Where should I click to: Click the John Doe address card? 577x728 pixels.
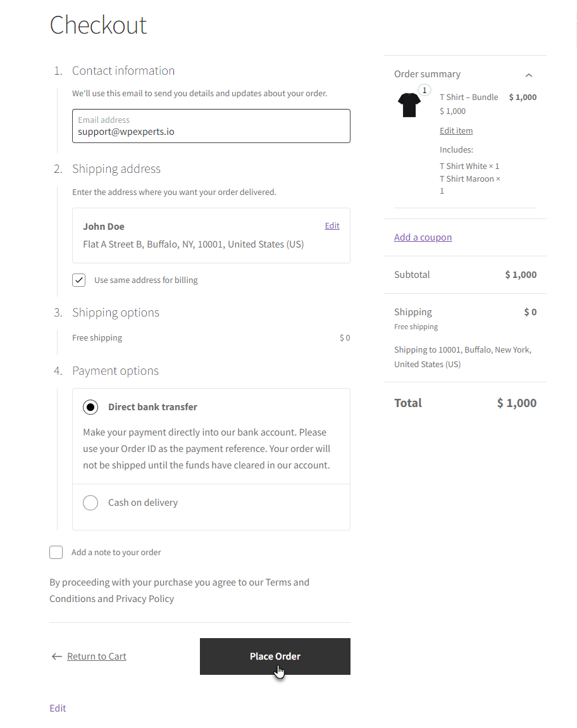pos(211,235)
